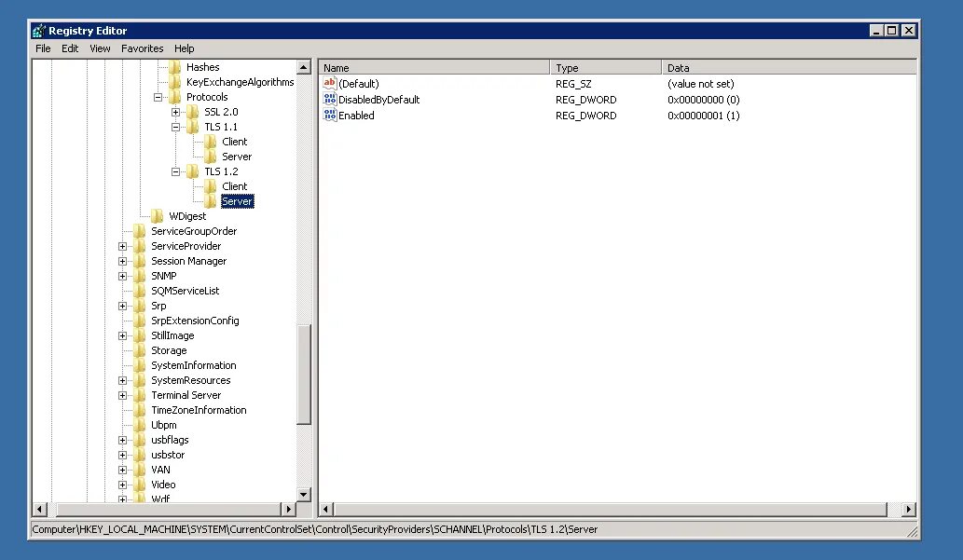963x560 pixels.
Task: Click the WDigest folder icon
Action: [x=158, y=216]
